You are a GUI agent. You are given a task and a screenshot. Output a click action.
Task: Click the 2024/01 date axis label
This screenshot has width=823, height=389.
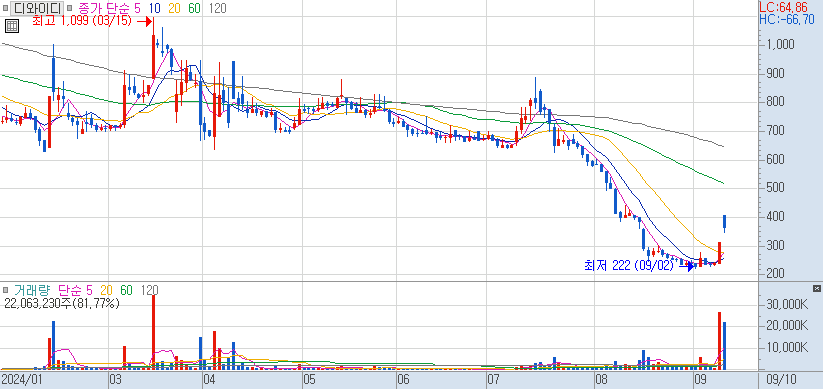22,379
